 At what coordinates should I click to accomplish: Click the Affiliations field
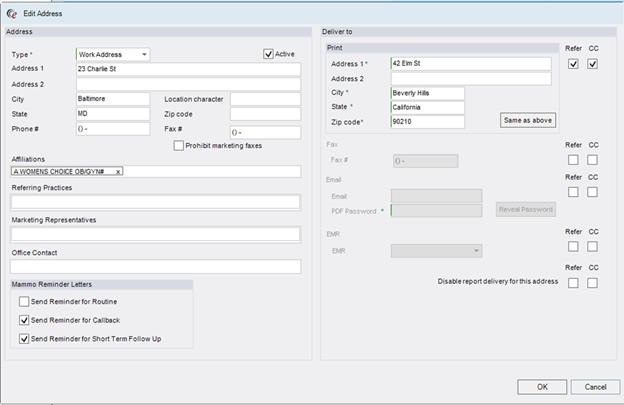point(156,171)
